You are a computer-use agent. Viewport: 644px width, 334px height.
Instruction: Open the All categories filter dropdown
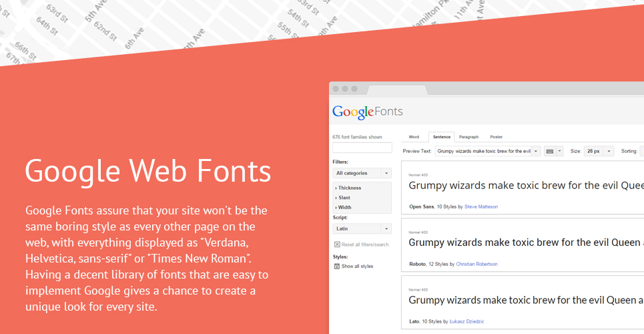pyautogui.click(x=362, y=173)
